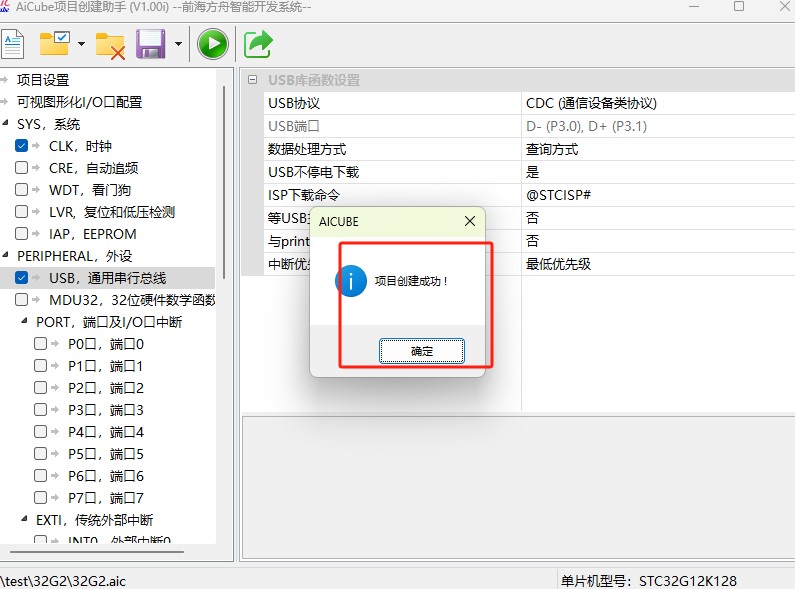795x589 pixels.
Task: Open dropdown arrow beside save icon
Action: (178, 44)
